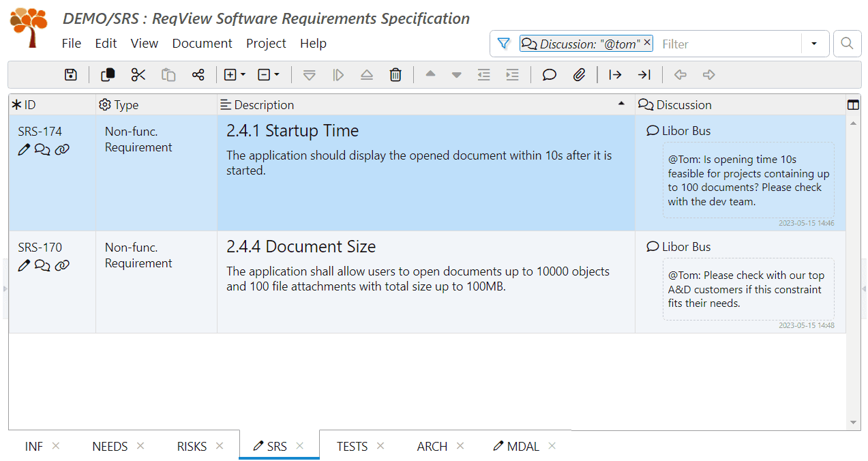Image resolution: width=868 pixels, height=461 pixels.
Task: Click the 2.4.1 Startup Time heading
Action: click(x=293, y=130)
